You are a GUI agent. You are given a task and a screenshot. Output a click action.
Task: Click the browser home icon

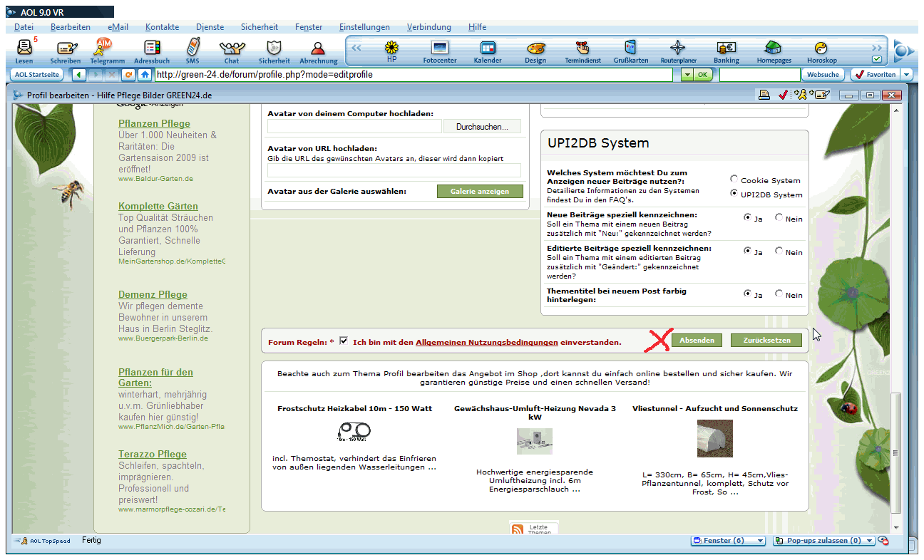(145, 75)
